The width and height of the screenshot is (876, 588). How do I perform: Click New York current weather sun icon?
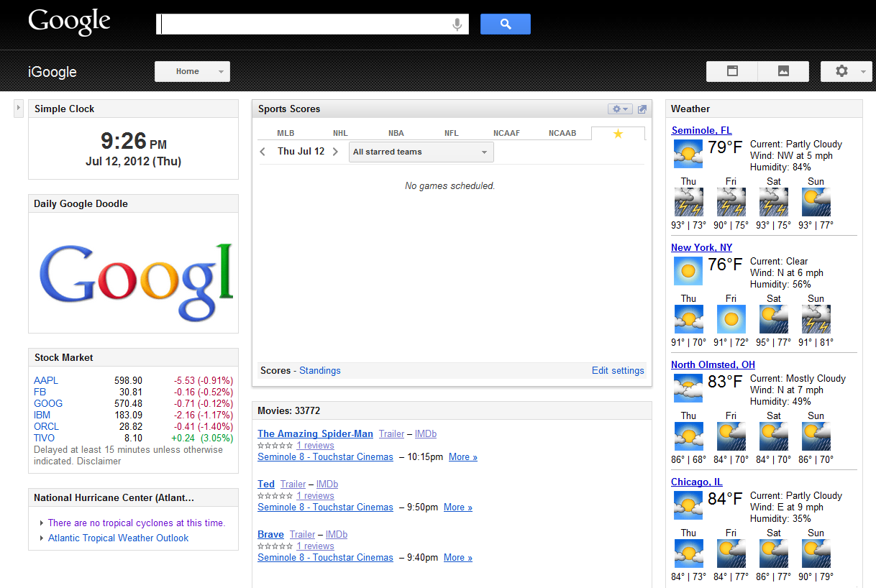click(688, 270)
